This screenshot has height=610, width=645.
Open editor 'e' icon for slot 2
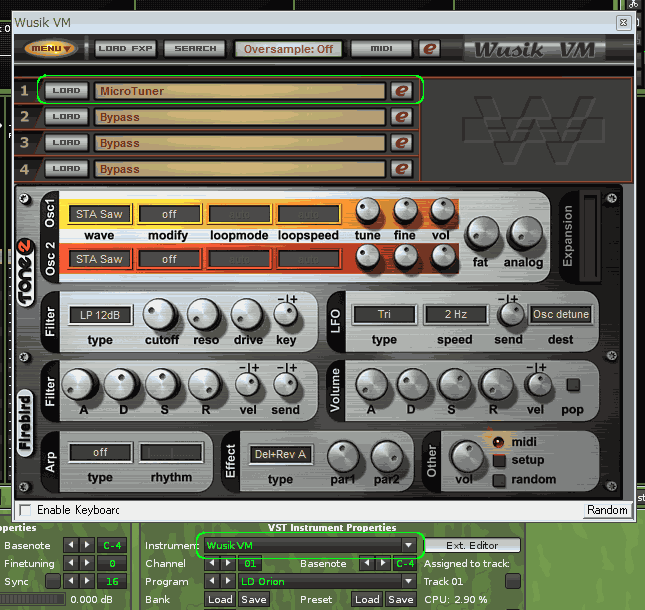(x=401, y=117)
